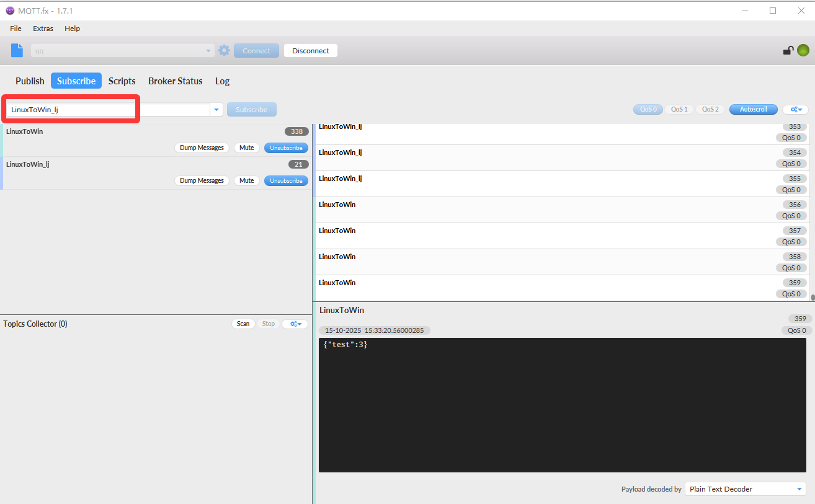This screenshot has width=815, height=504.
Task: Click the payload text {"test":3}
Action: (x=345, y=344)
